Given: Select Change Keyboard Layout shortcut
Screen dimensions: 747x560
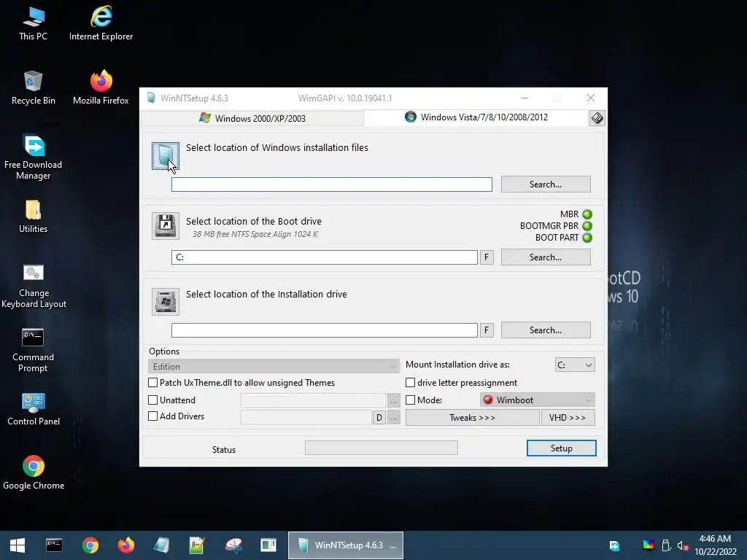Looking at the screenshot, I should tap(34, 286).
